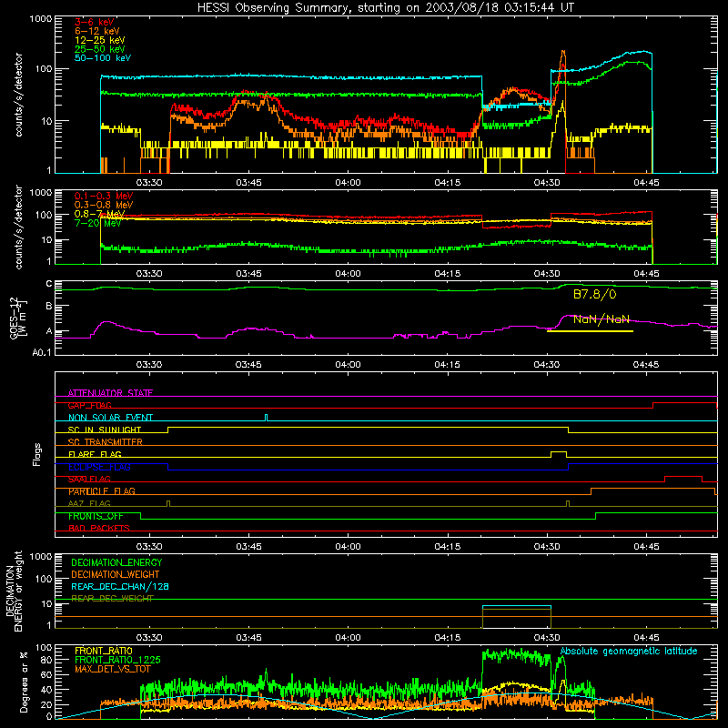Select the GOES-12 axis label
728x728 pixels.
tap(18, 318)
